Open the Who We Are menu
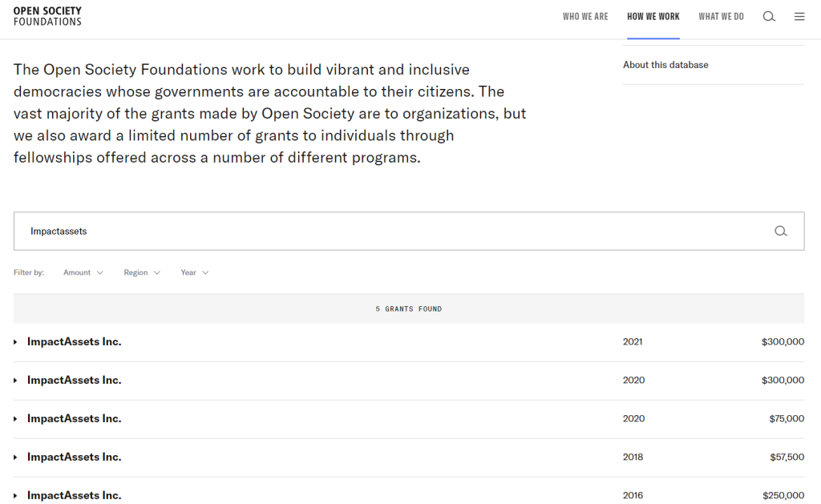Screen dimensions: 821x504 [x=585, y=17]
